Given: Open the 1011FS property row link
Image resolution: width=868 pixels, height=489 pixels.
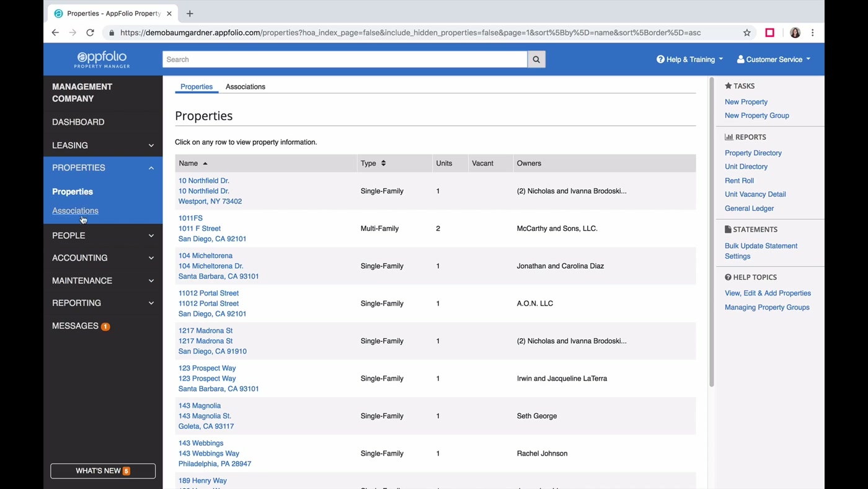Looking at the screenshot, I should (x=190, y=218).
